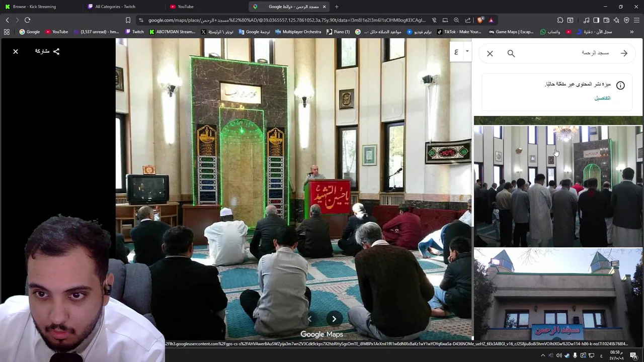Screen dimensions: 644x362
Task: Open the TikTok - Make Your bookmark
Action: coord(459,32)
